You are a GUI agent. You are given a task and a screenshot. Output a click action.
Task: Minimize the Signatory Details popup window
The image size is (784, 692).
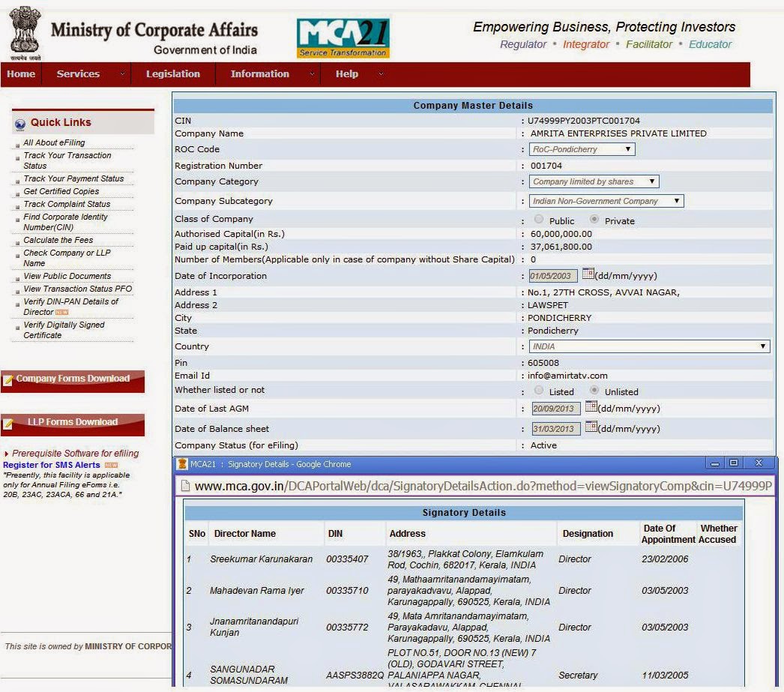point(715,463)
